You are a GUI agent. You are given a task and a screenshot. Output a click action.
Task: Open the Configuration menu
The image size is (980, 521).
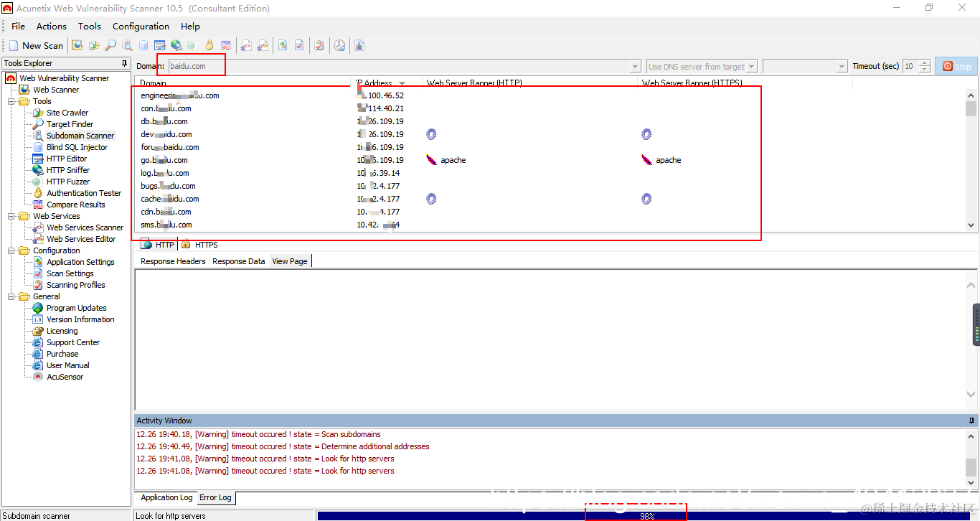click(141, 26)
